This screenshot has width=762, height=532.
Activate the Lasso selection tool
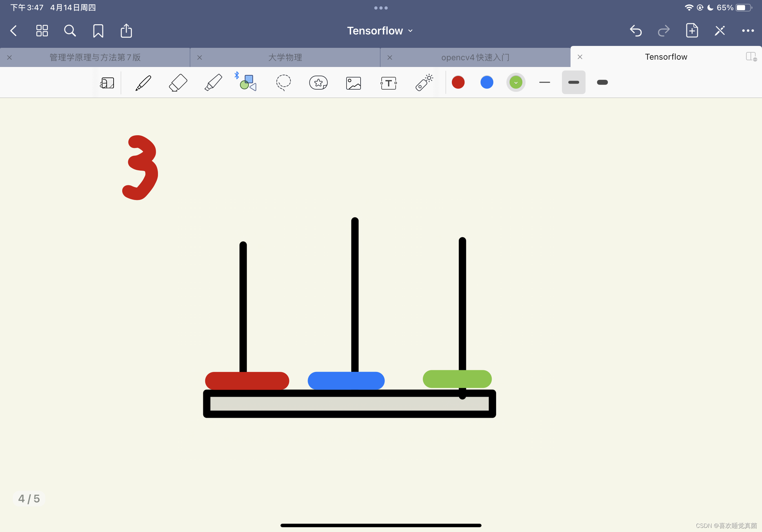[x=283, y=83]
